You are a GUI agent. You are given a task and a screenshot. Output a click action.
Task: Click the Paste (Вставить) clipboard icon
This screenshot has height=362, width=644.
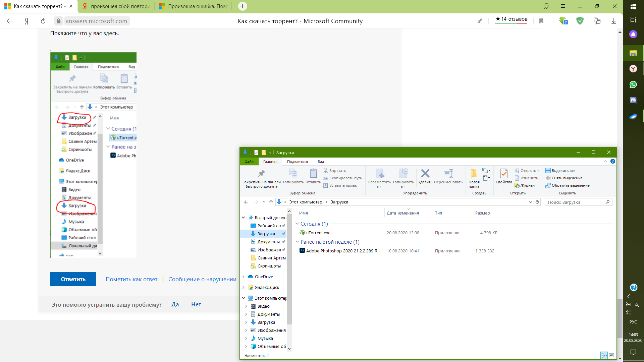[x=313, y=173]
